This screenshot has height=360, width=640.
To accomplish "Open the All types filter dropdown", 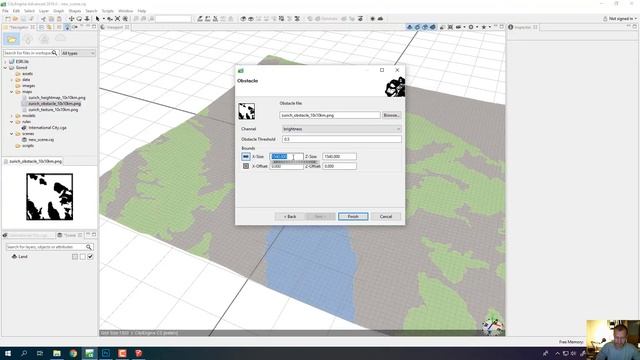I will click(78, 53).
